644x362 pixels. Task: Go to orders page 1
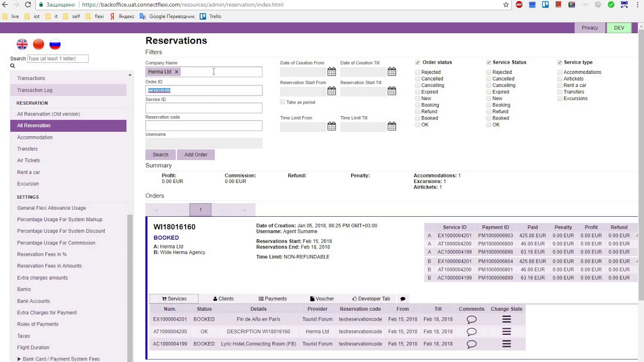[x=200, y=210]
